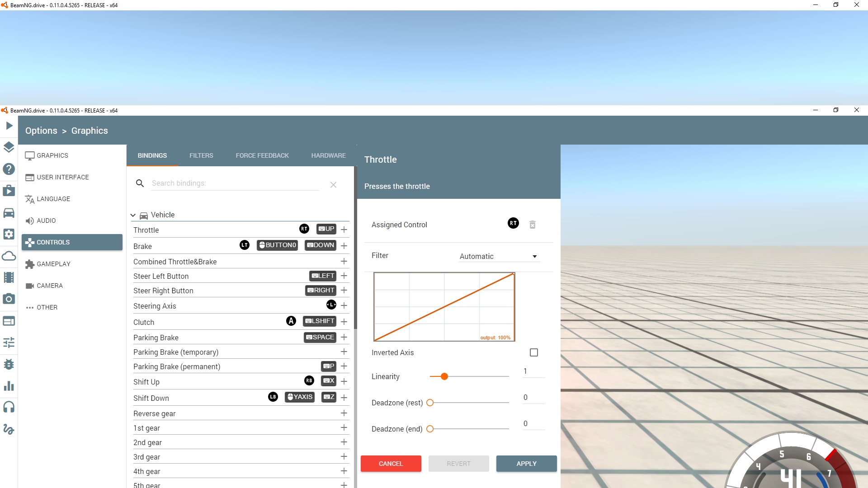
Task: Open the Camera options section
Action: click(72, 286)
